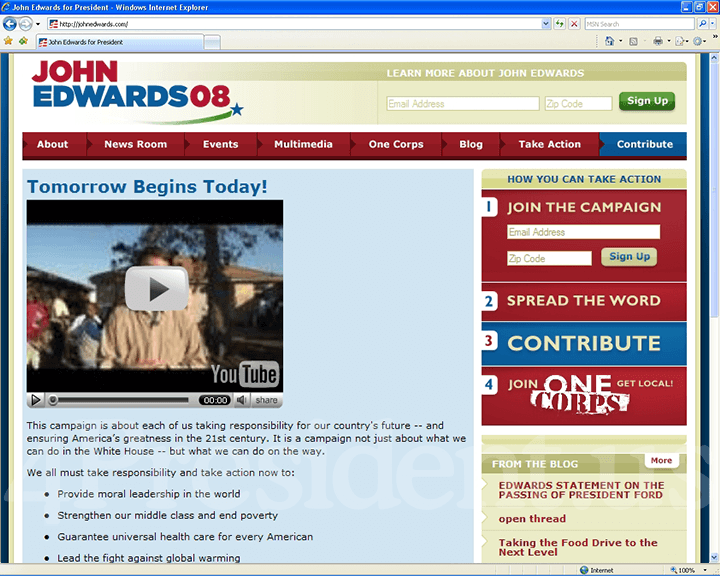The height and width of the screenshot is (576, 720).
Task: Click the blue Contribute nav tab
Action: [644, 144]
